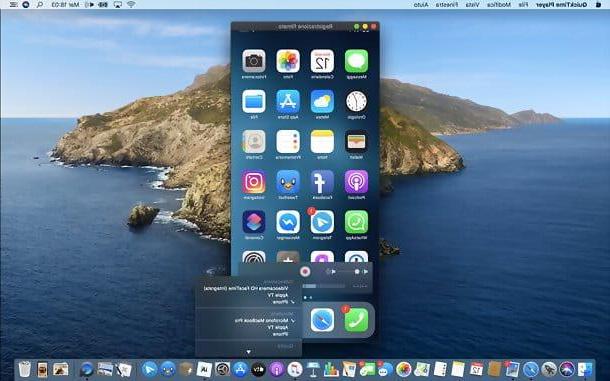Open Tweetbot icon in the Mac dock
Screen dimensions: 610x381
pyautogui.click(x=168, y=369)
